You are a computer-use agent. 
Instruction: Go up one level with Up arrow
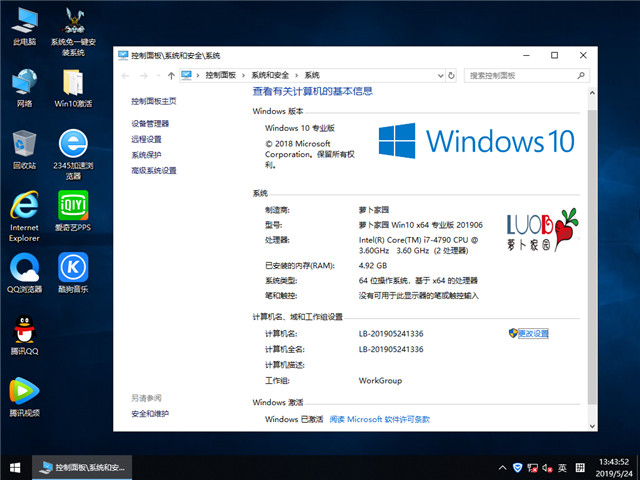tap(171, 76)
